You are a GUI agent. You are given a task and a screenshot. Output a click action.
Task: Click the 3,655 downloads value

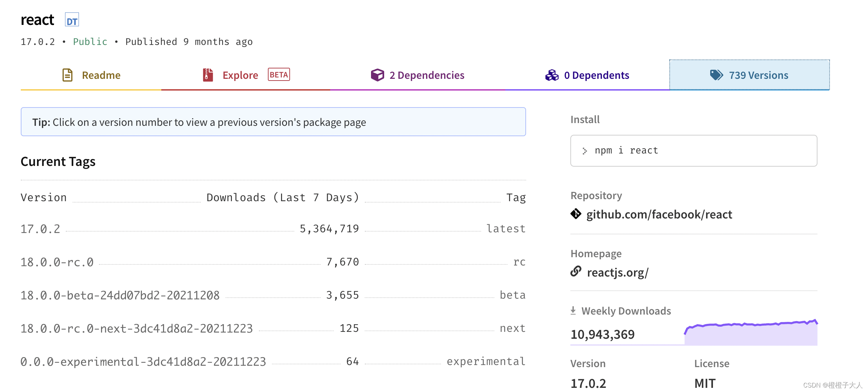tap(343, 295)
